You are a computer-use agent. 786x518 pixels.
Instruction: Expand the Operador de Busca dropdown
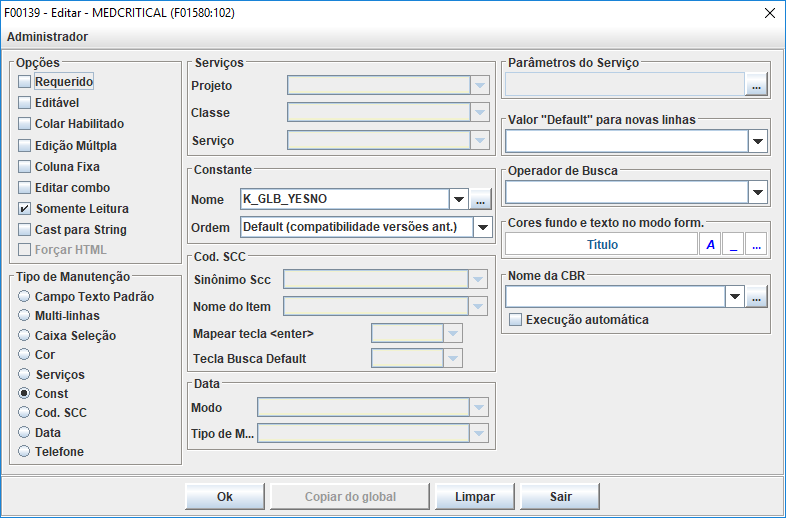(x=757, y=192)
